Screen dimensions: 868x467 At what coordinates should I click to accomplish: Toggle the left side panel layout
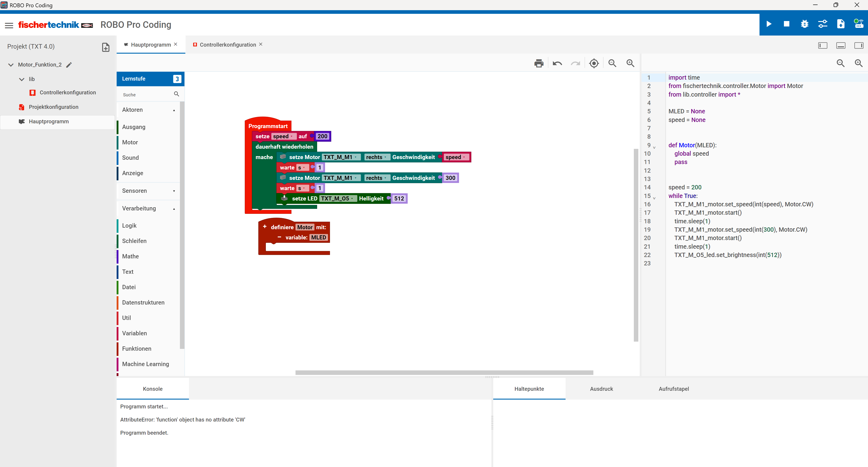point(823,45)
